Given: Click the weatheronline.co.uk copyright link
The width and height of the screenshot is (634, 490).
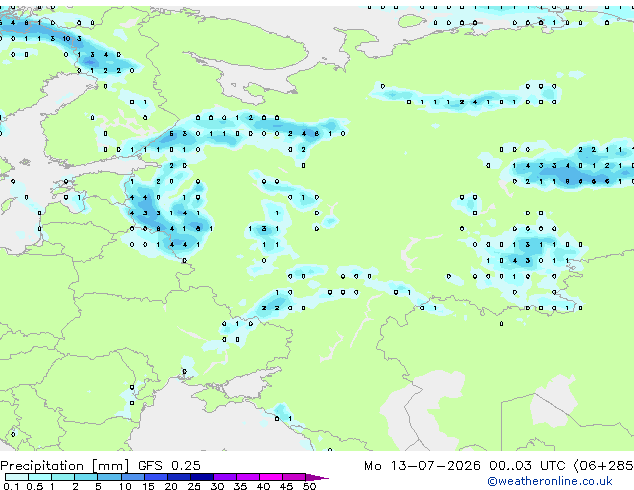Looking at the screenshot, I should point(549,481).
